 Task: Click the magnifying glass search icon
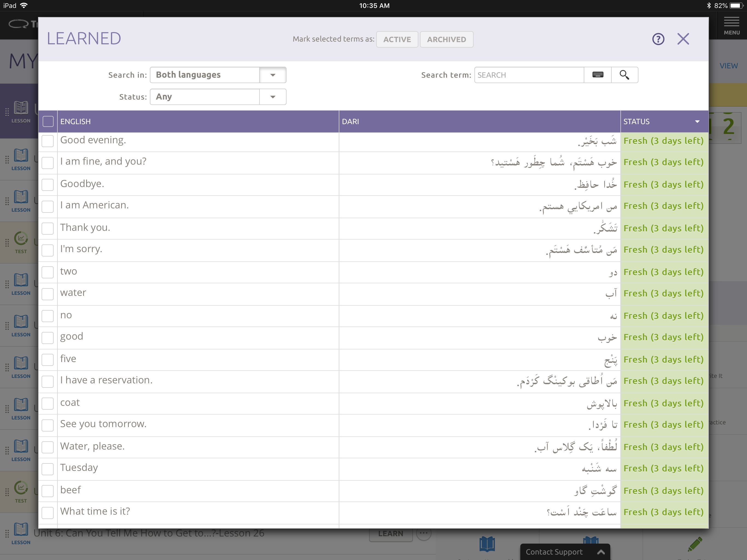pyautogui.click(x=624, y=75)
